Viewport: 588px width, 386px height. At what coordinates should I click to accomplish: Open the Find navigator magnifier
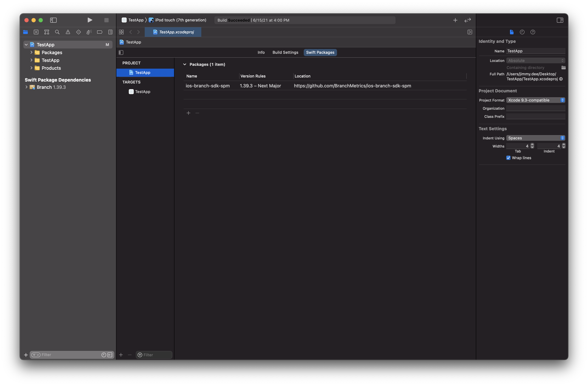57,32
